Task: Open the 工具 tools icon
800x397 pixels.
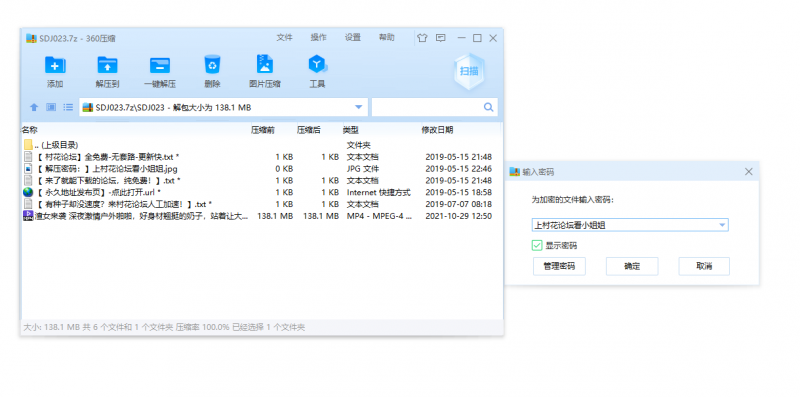Action: 317,65
